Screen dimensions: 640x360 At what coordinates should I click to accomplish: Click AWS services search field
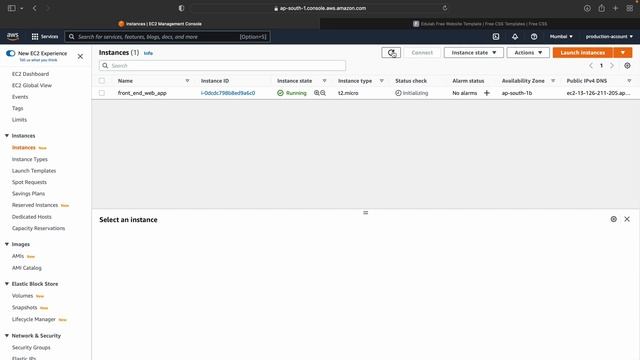(x=167, y=37)
